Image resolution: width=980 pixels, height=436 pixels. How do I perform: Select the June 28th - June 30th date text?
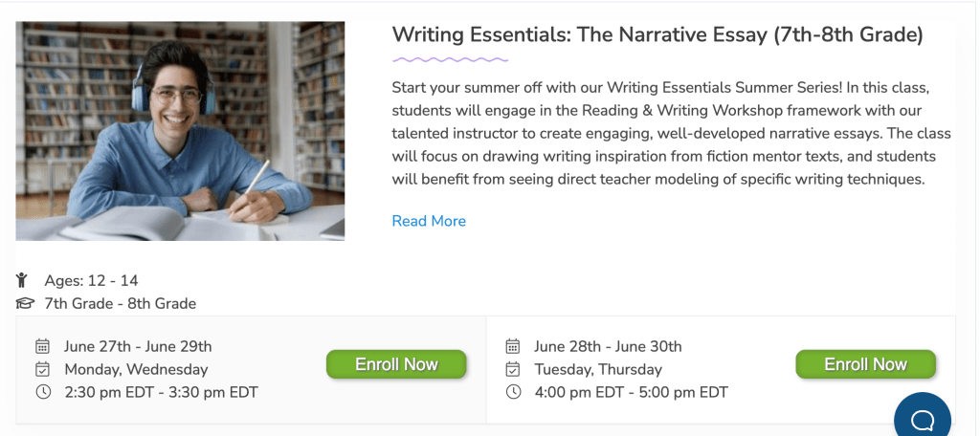point(608,346)
